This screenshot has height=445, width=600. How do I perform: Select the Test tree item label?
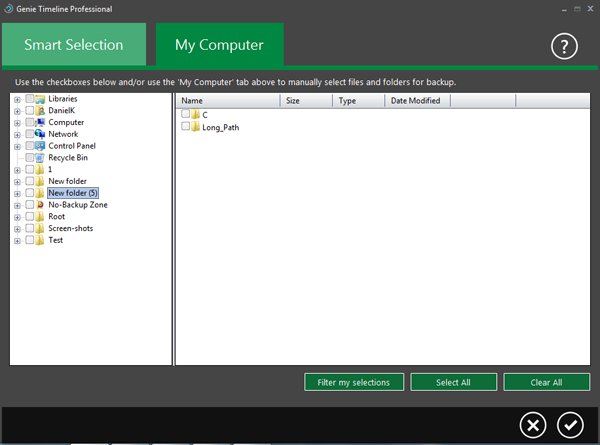coord(55,240)
